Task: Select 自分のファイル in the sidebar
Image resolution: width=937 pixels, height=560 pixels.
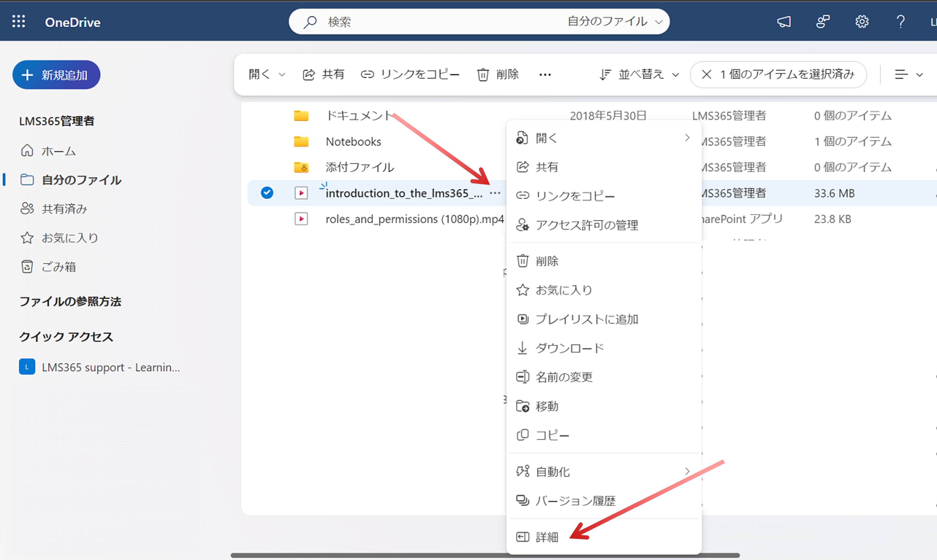Action: tap(71, 180)
